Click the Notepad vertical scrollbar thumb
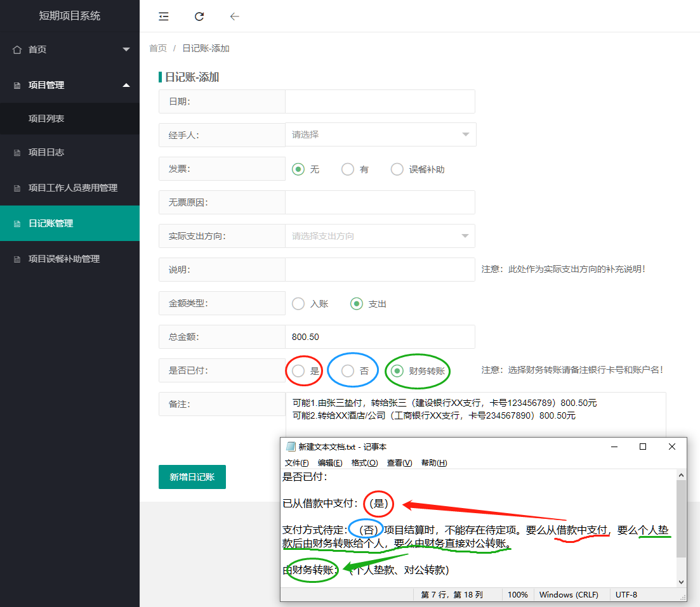The width and height of the screenshot is (700, 607). pos(681,519)
